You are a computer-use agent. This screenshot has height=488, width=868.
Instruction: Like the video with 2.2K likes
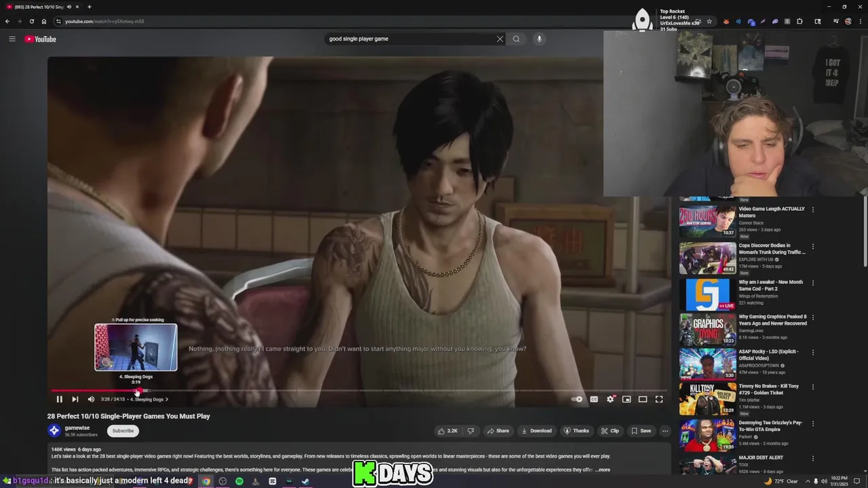click(448, 430)
